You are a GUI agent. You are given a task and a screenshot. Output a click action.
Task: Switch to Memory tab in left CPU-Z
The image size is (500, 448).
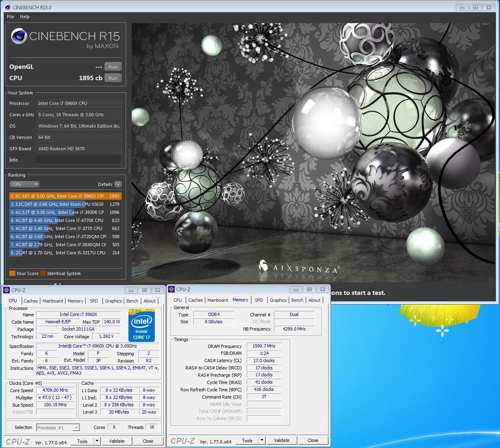(x=75, y=301)
